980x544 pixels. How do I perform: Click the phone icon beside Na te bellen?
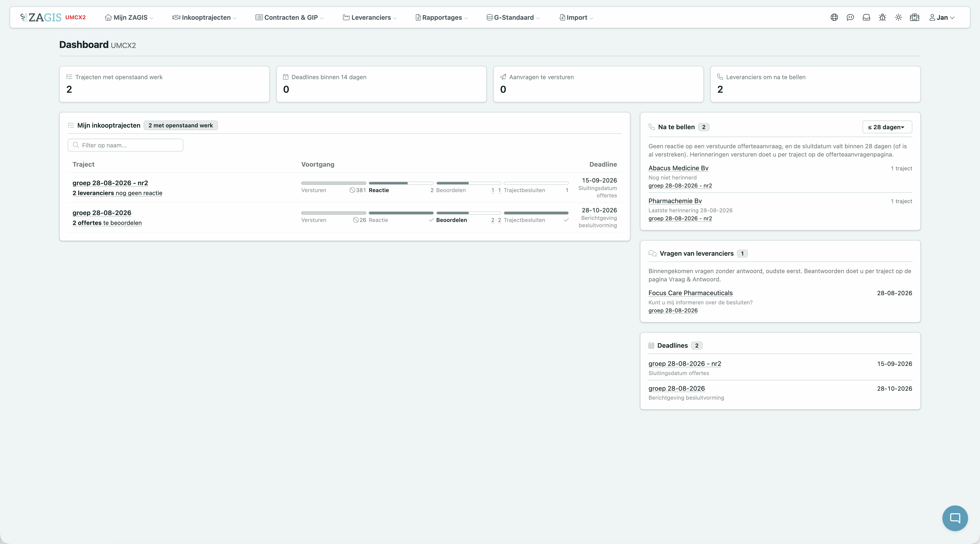[x=652, y=127]
